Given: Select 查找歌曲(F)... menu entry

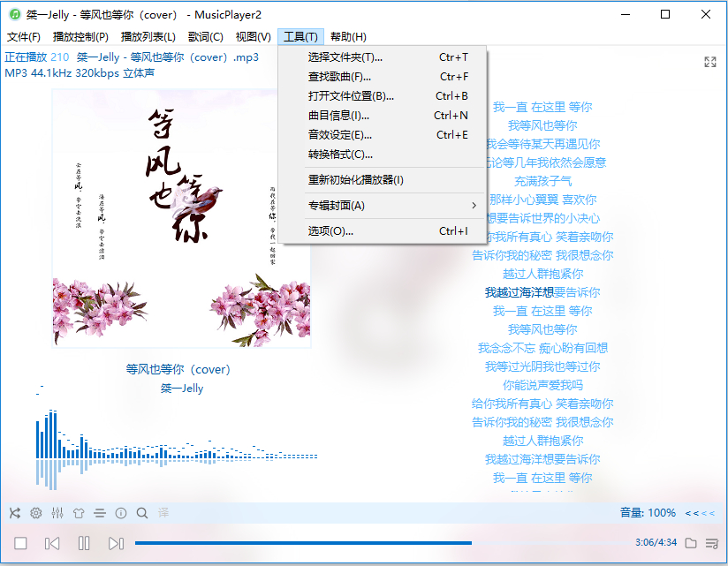Looking at the screenshot, I should pyautogui.click(x=383, y=77).
